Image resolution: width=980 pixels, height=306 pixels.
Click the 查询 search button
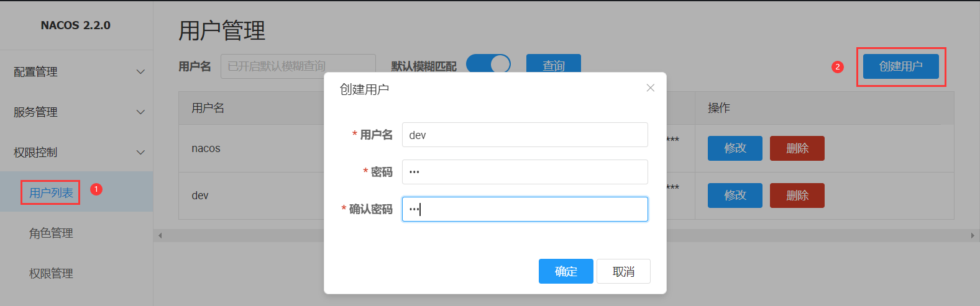click(x=553, y=65)
